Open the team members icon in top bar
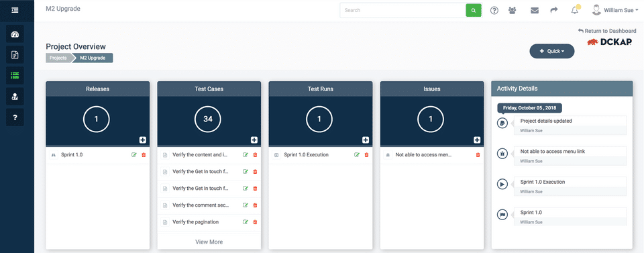This screenshot has height=253, width=644. pos(512,10)
